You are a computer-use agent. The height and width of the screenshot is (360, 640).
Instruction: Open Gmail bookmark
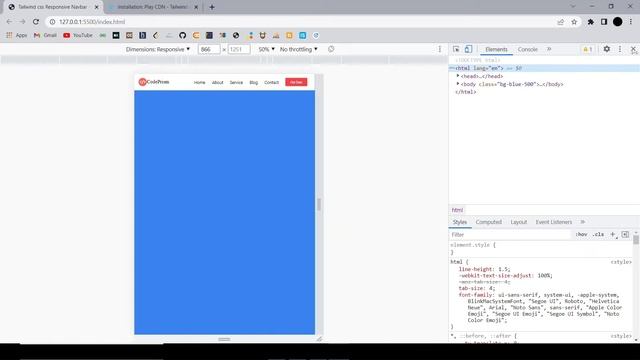point(45,36)
